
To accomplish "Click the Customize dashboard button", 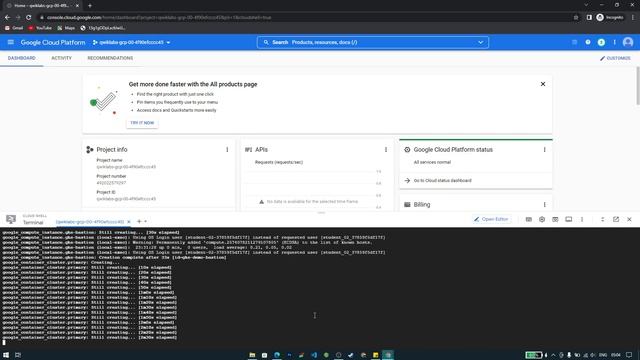I will (615, 58).
